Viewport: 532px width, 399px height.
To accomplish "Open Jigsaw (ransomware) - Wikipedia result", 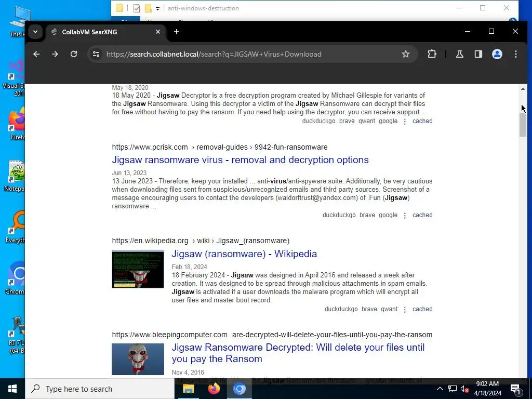I will pyautogui.click(x=244, y=254).
